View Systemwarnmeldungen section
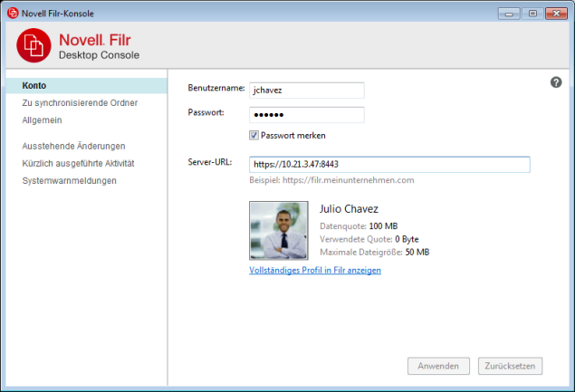Screen dimensions: 575x392 70,180
